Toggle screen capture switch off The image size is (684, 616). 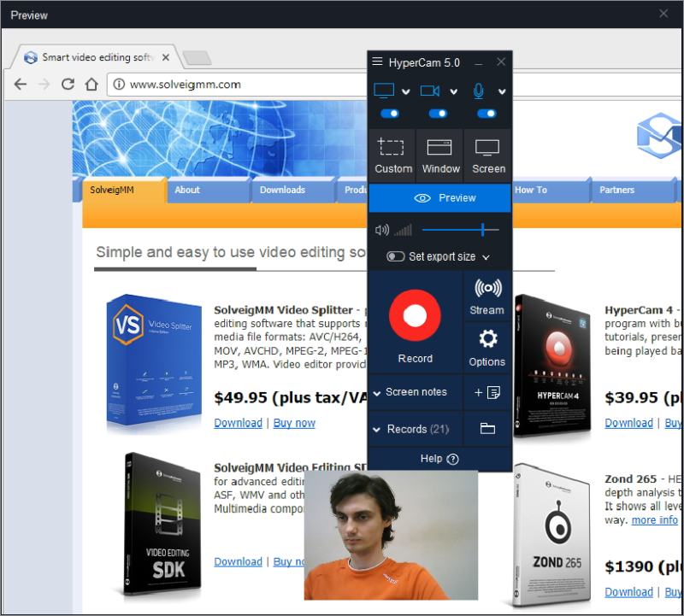pos(390,114)
